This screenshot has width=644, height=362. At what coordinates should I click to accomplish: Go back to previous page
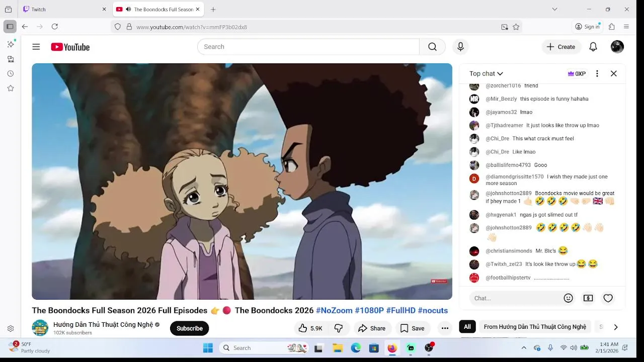pyautogui.click(x=25, y=27)
